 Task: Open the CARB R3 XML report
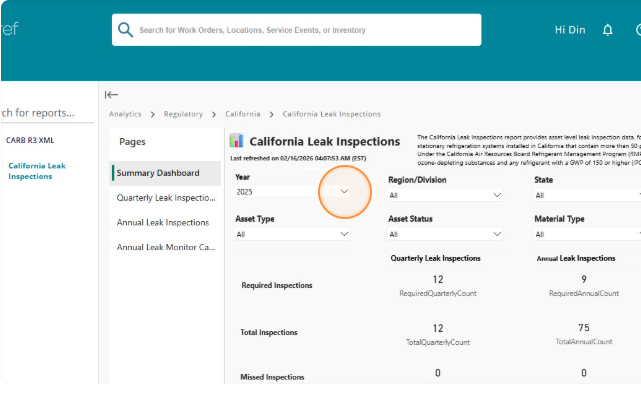30,140
